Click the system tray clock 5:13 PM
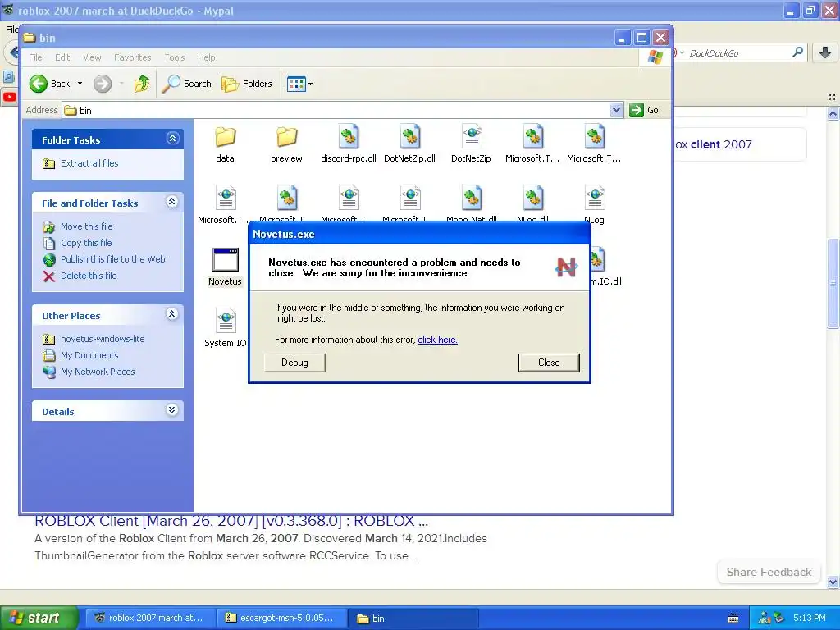This screenshot has height=630, width=840. 809,619
